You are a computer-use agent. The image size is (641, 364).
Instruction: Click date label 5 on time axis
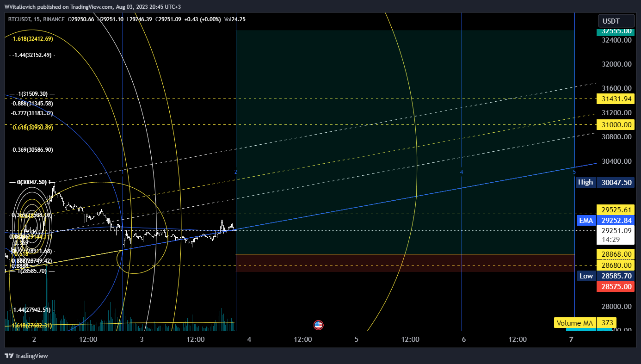click(357, 339)
